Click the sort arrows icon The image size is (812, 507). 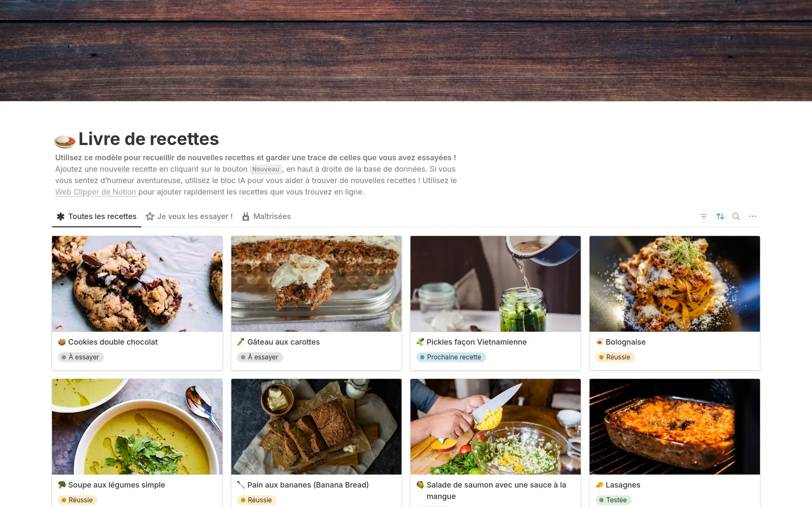[720, 217]
